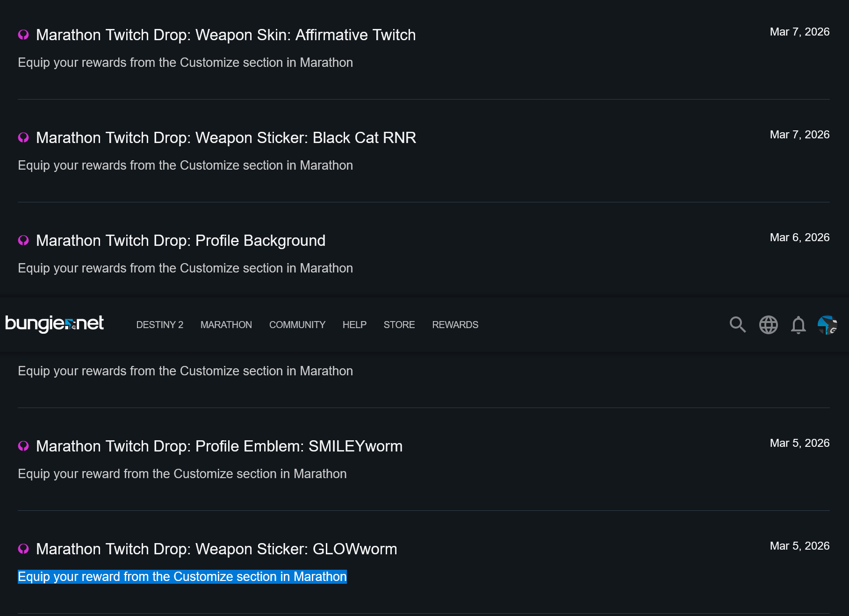Image resolution: width=849 pixels, height=616 pixels.
Task: Open the Destiny 2 menu
Action: pos(159,325)
